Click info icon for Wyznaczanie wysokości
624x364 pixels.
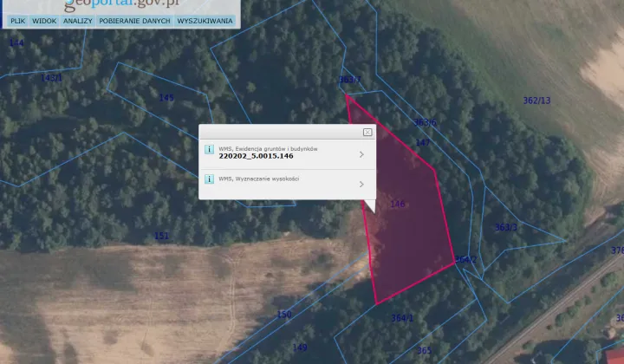click(x=209, y=179)
